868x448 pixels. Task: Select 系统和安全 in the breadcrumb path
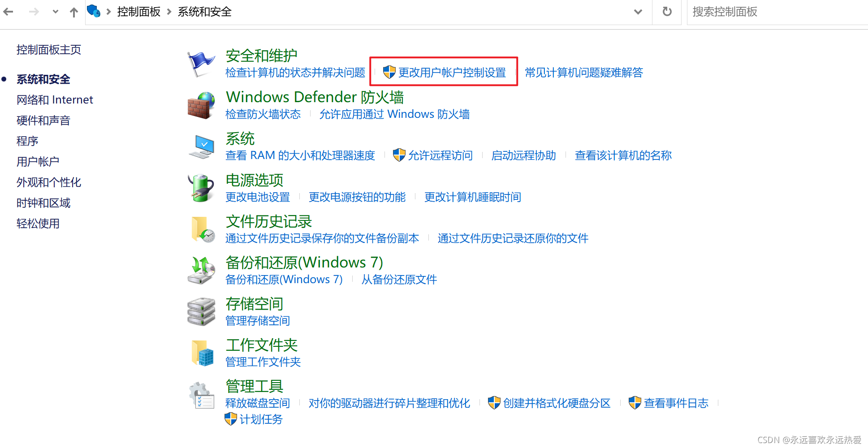(204, 12)
